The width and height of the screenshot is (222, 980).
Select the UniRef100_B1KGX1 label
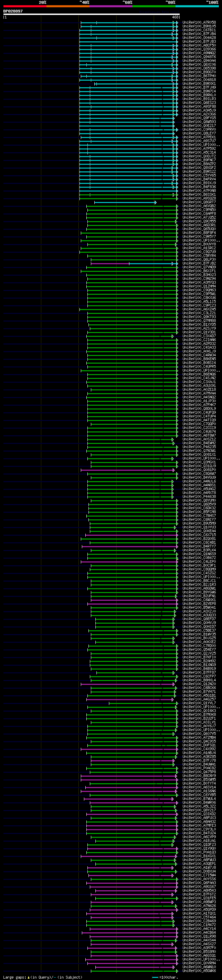pos(199,856)
